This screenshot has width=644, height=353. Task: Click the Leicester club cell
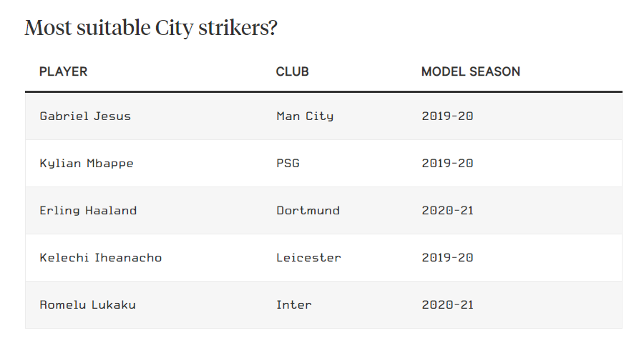pos(308,257)
